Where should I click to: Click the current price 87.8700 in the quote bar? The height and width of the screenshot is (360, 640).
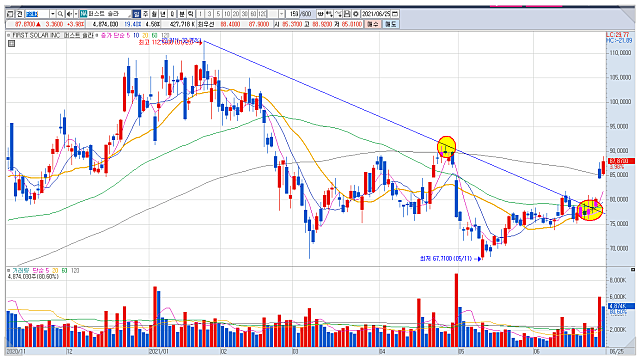point(24,24)
